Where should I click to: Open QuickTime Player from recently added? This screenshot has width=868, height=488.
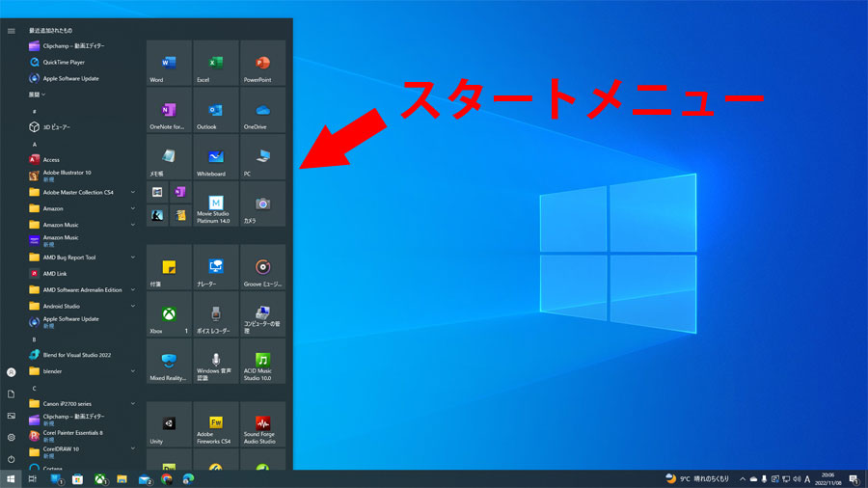(x=82, y=62)
